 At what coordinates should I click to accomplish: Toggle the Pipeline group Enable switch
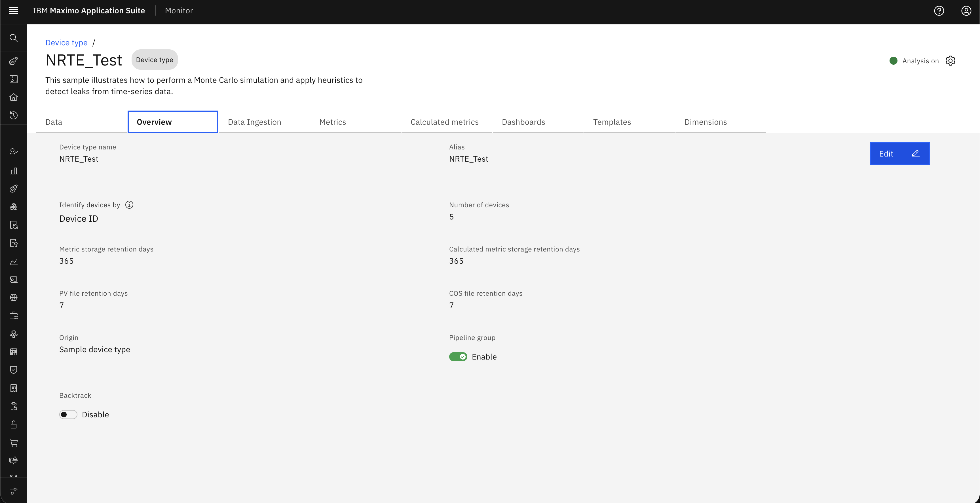coord(458,357)
